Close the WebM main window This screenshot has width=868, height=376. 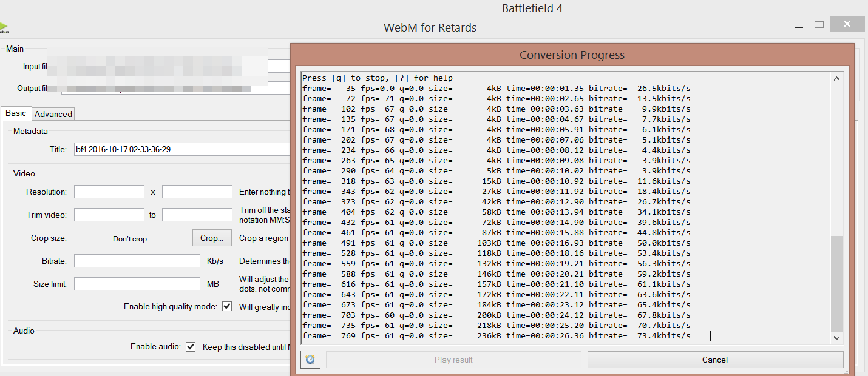coord(847,25)
